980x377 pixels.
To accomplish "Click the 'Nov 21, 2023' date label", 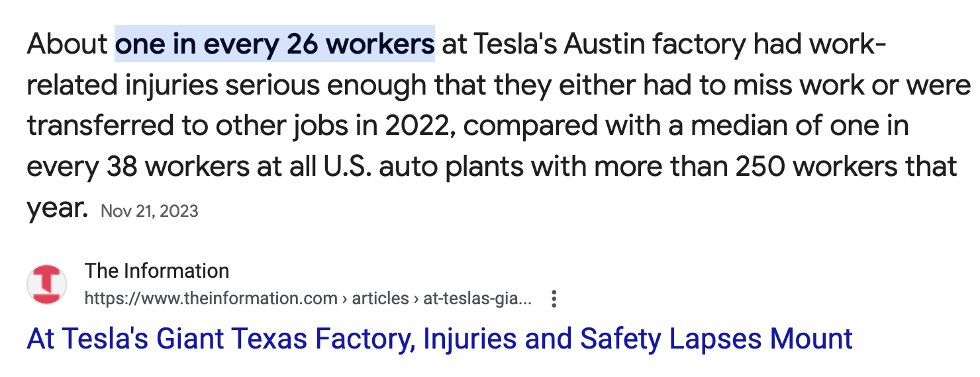I will click(x=150, y=211).
